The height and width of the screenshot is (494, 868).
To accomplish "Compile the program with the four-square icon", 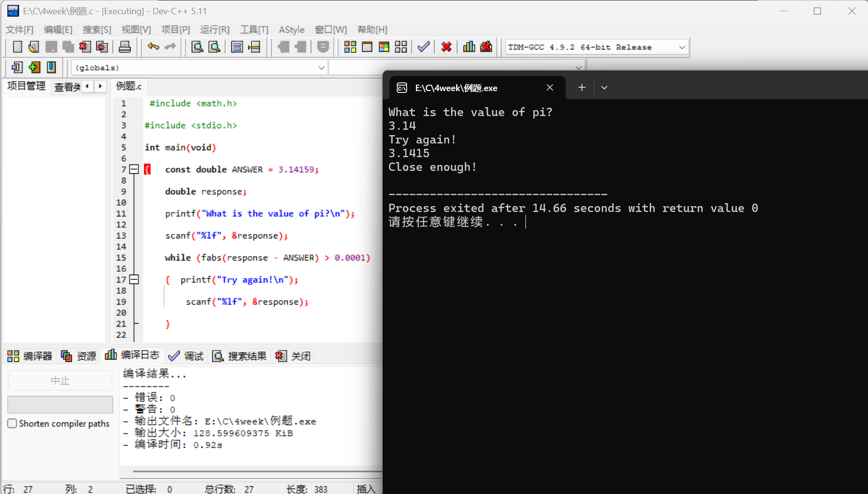I will click(x=350, y=47).
